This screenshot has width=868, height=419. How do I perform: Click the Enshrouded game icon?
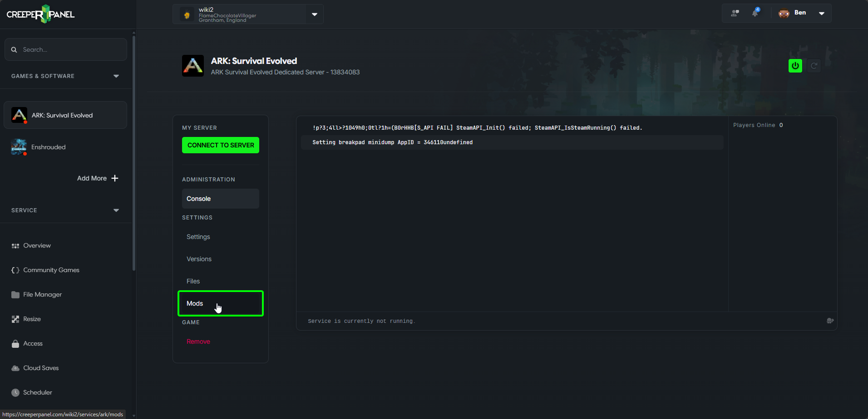pos(19,147)
